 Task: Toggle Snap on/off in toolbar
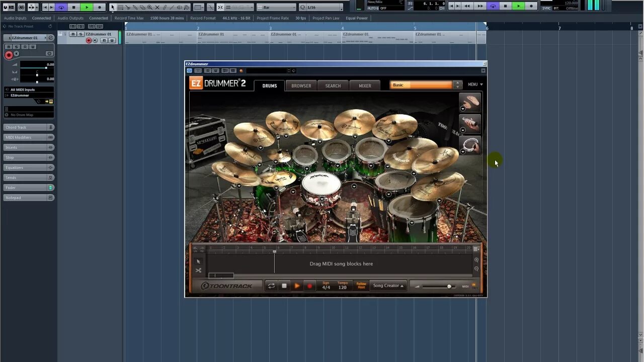point(220,7)
